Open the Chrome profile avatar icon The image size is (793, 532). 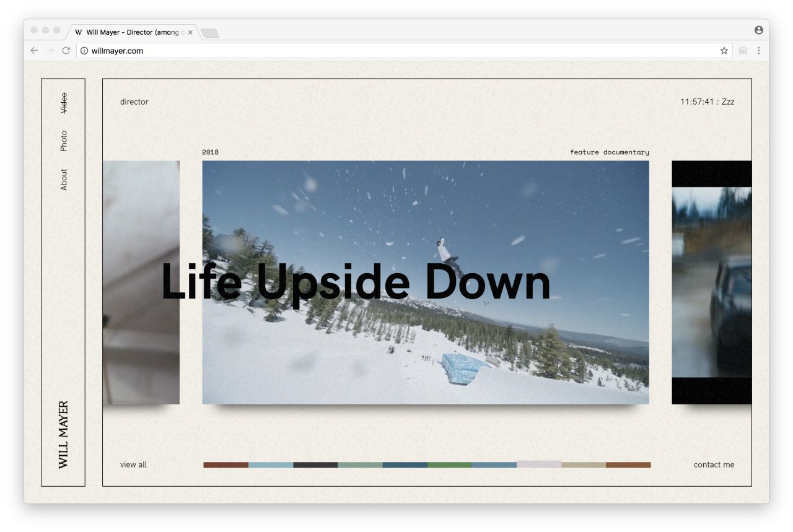pos(759,30)
